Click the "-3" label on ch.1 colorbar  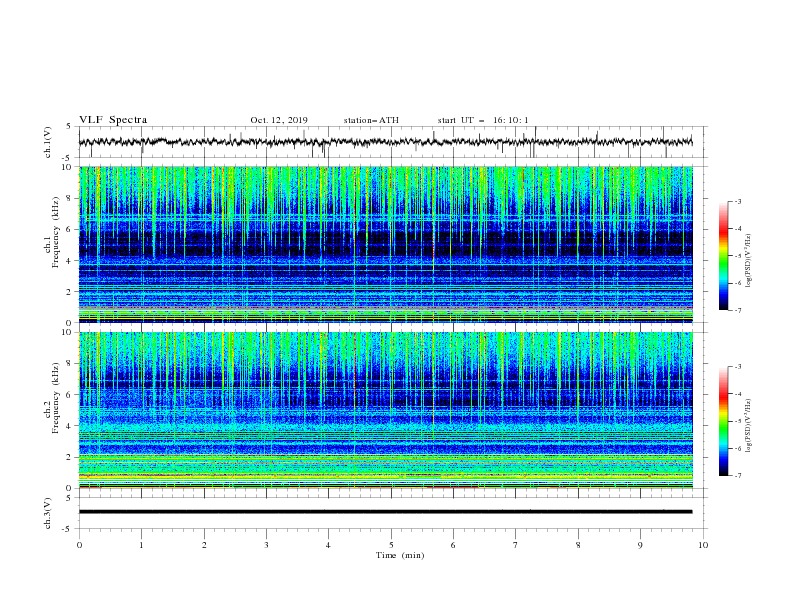738,201
